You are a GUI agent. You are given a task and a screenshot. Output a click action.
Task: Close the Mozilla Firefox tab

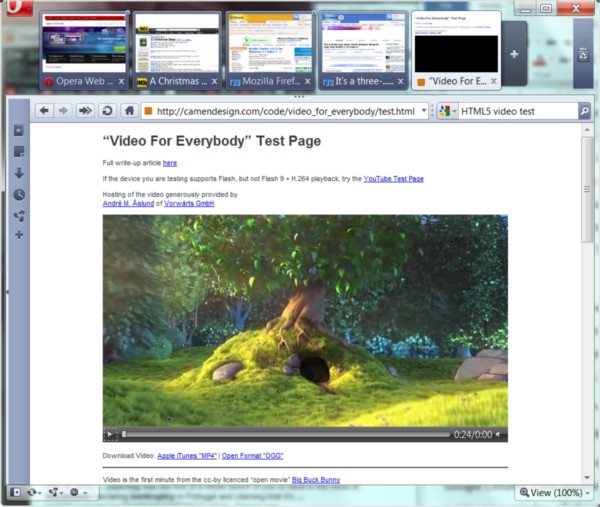(307, 81)
